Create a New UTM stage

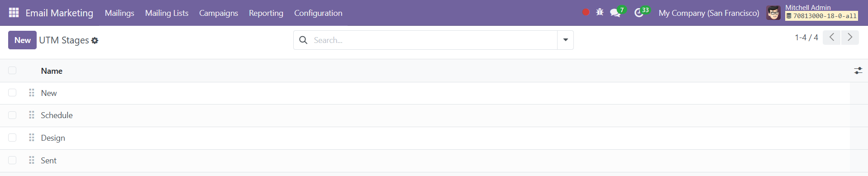(x=22, y=40)
